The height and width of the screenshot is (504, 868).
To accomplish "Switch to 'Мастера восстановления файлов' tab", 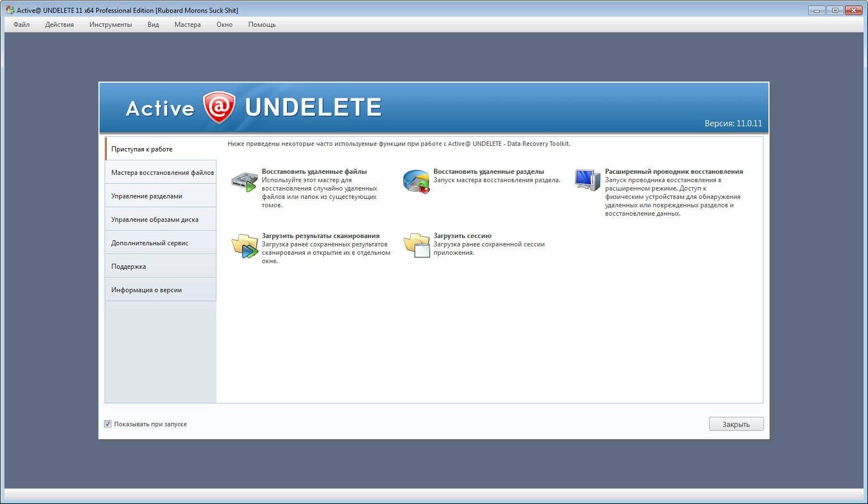I will (x=161, y=173).
